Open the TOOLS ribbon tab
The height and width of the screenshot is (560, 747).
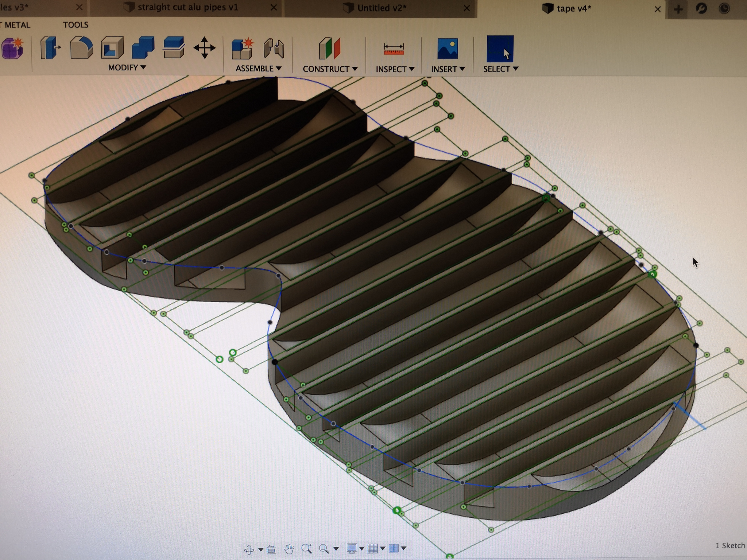click(x=76, y=25)
